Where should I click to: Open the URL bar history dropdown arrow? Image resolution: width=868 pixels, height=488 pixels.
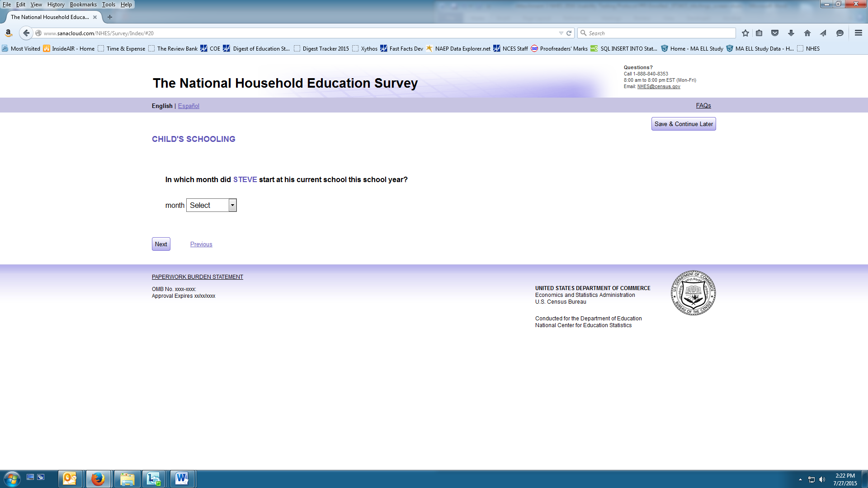click(561, 33)
